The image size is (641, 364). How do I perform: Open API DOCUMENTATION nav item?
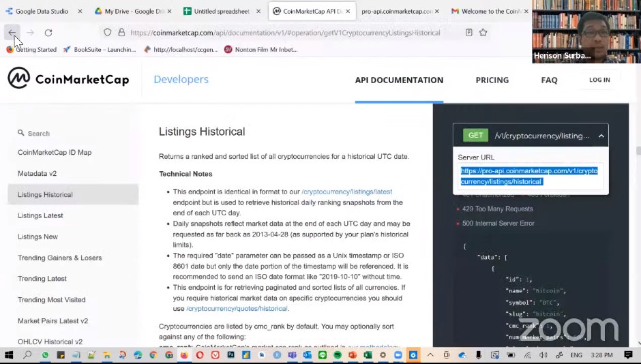[399, 80]
